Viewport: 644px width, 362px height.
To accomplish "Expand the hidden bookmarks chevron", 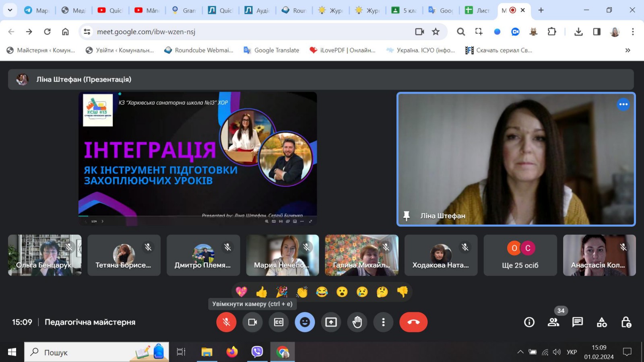I will (x=627, y=50).
